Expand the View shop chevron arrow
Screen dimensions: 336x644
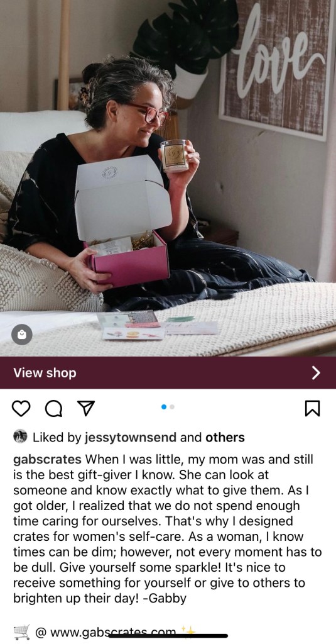tap(315, 372)
